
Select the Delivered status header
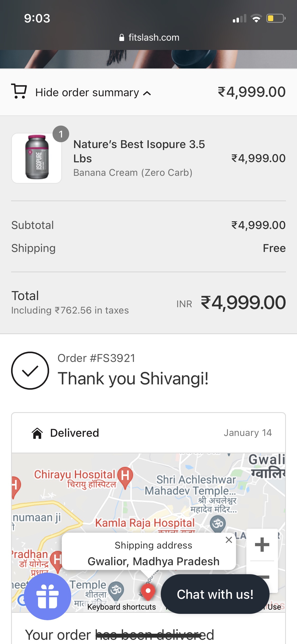click(74, 433)
